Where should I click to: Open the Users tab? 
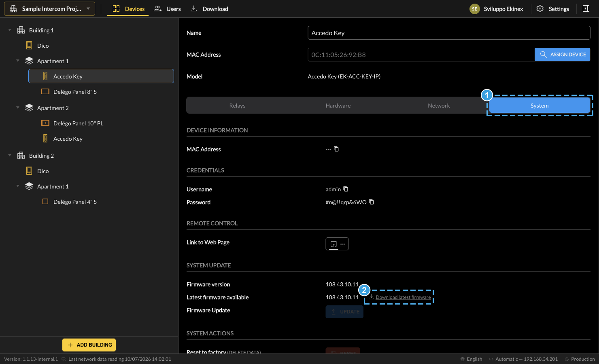pyautogui.click(x=167, y=9)
